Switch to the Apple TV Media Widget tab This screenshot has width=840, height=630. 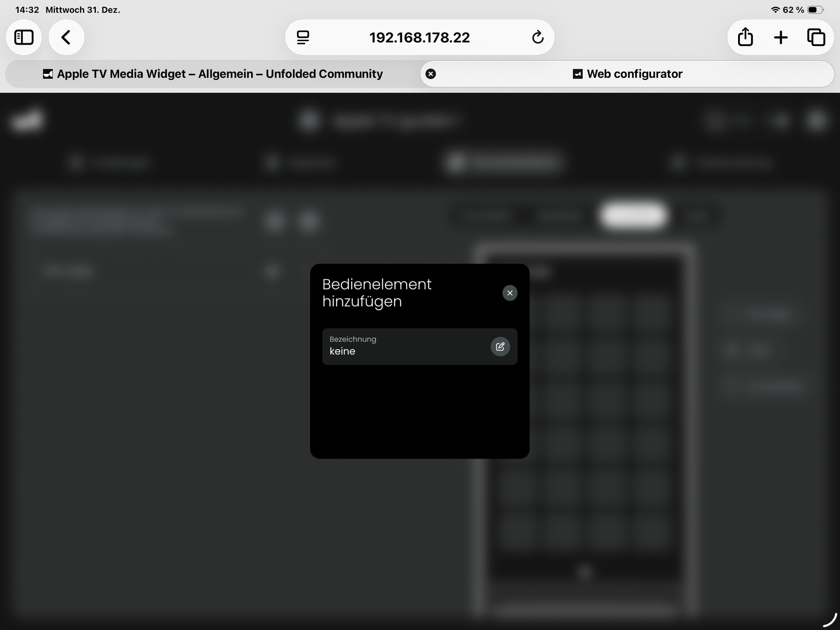click(213, 73)
